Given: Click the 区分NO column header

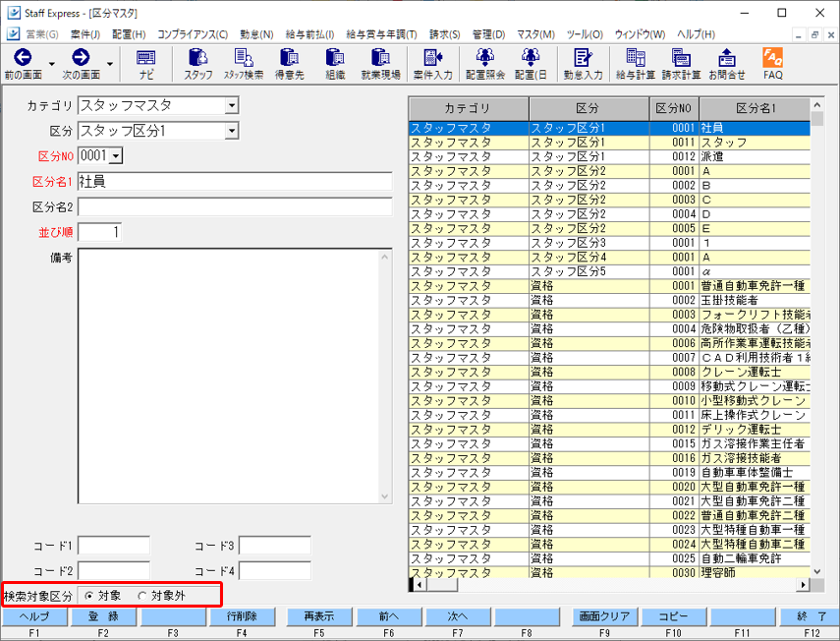Looking at the screenshot, I should coord(674,109).
